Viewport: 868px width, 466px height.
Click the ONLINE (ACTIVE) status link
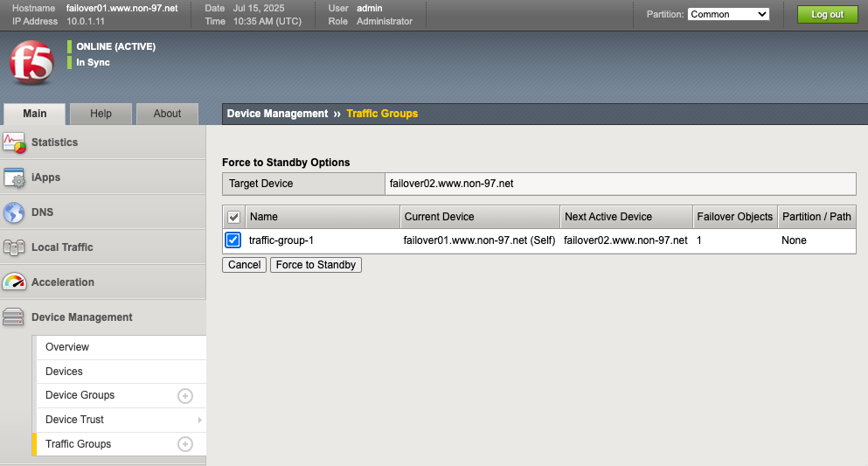pyautogui.click(x=115, y=46)
